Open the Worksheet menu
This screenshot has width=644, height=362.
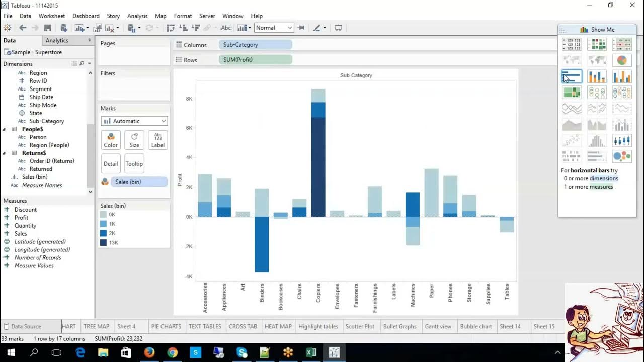tap(52, 16)
